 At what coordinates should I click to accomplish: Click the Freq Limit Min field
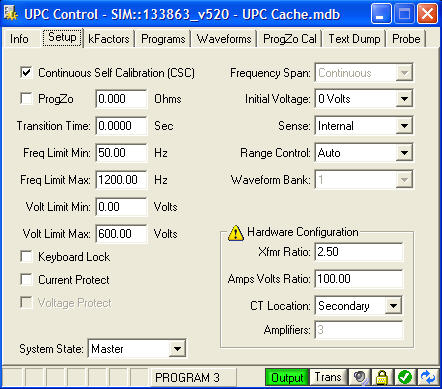click(121, 153)
